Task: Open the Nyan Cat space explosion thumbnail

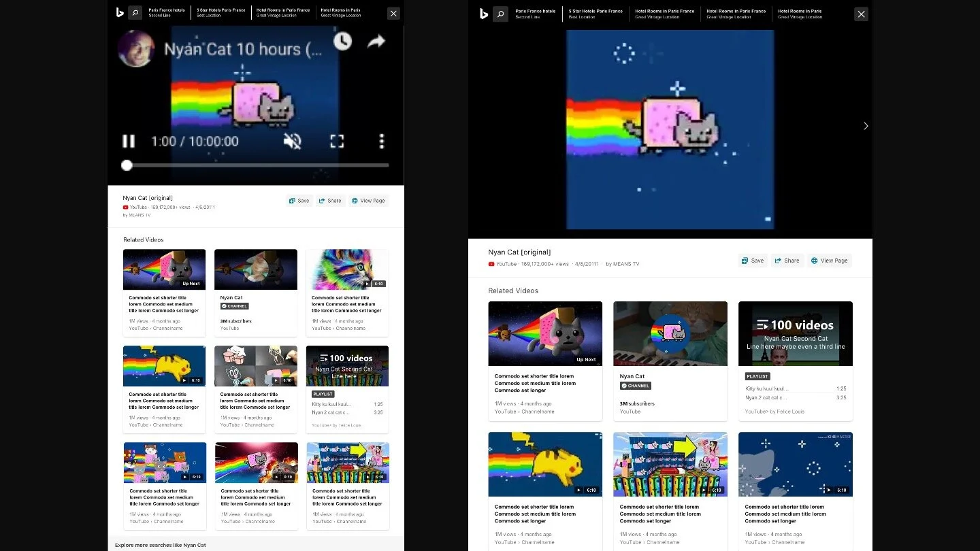Action: click(x=257, y=463)
